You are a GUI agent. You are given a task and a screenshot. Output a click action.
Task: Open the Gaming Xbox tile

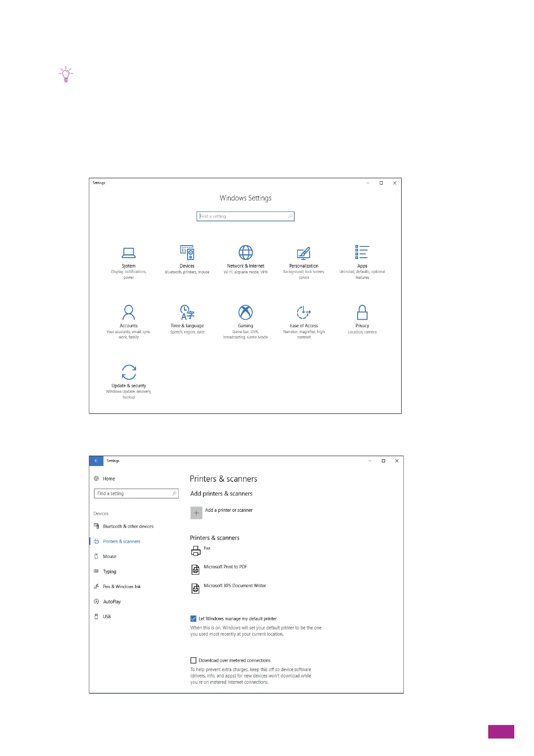[x=245, y=322]
